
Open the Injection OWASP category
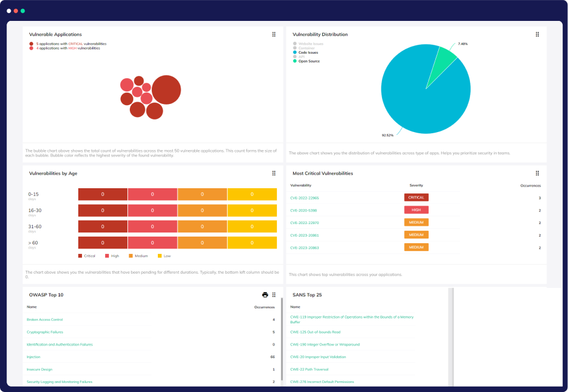33,357
